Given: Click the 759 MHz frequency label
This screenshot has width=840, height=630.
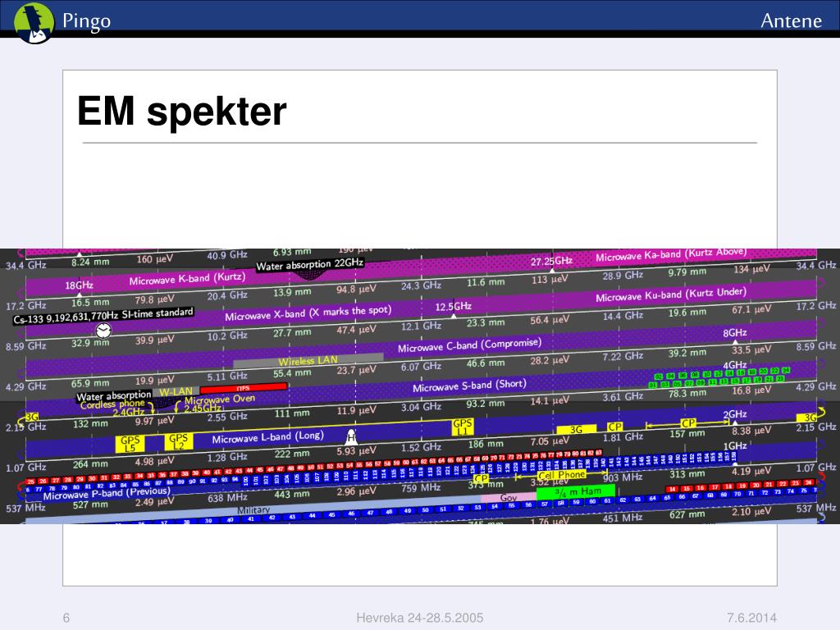Looking at the screenshot, I should 421,487.
